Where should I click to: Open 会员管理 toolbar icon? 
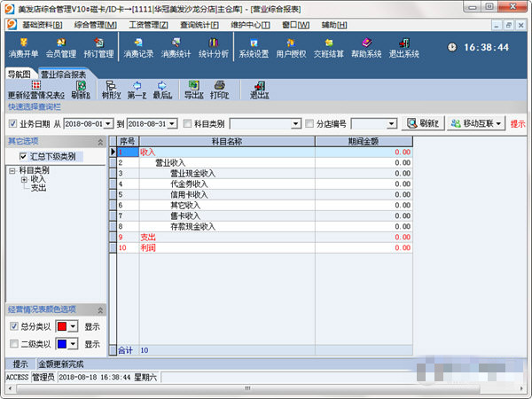(x=60, y=48)
